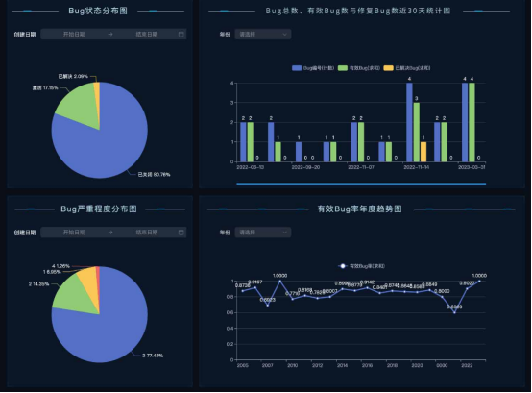
Task: Click 开始日期 field in Bug严重程度分布图
Action: [74, 233]
